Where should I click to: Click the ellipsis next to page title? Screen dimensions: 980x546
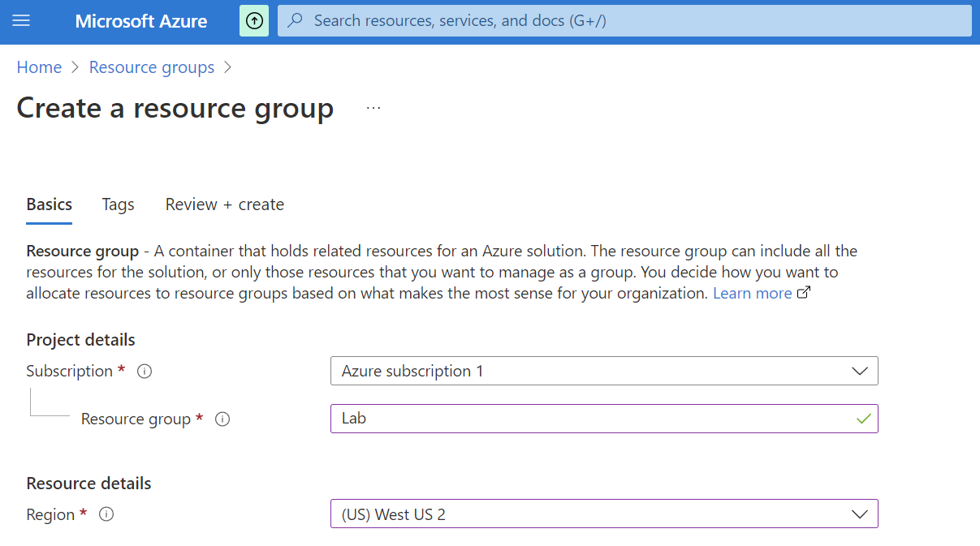click(373, 106)
